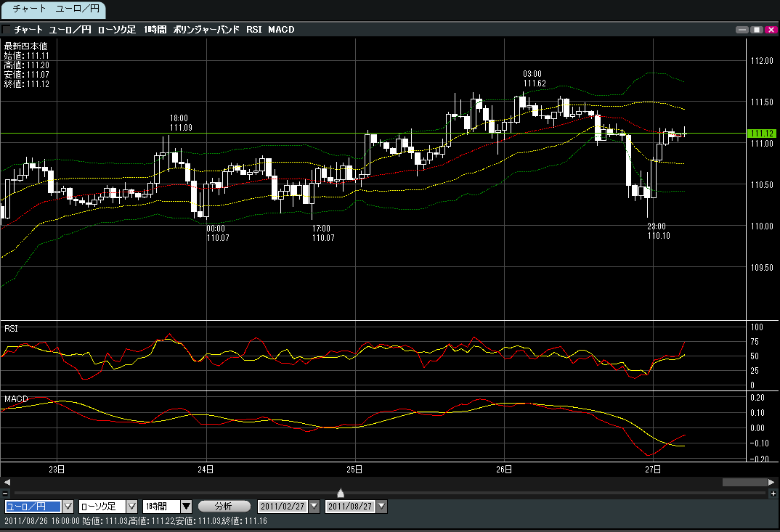Open the 1時間 timeframe dropdown
The image size is (780, 532).
click(186, 507)
